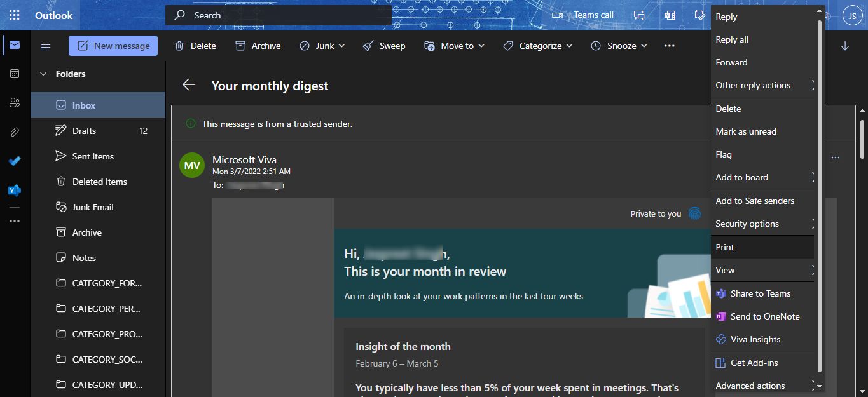Open the Files attachment module in sidebar

tap(15, 131)
